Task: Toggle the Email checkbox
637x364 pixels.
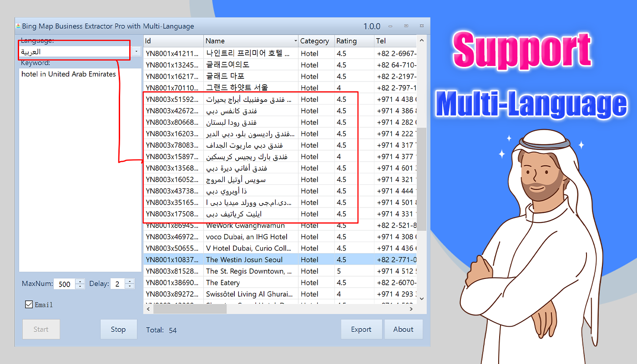Action: click(x=29, y=305)
